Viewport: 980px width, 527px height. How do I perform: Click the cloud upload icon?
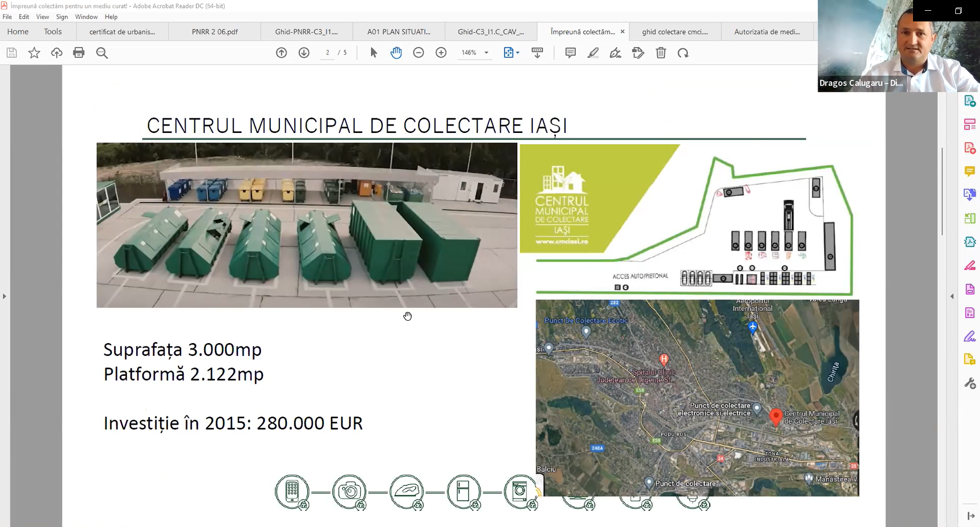click(x=57, y=53)
